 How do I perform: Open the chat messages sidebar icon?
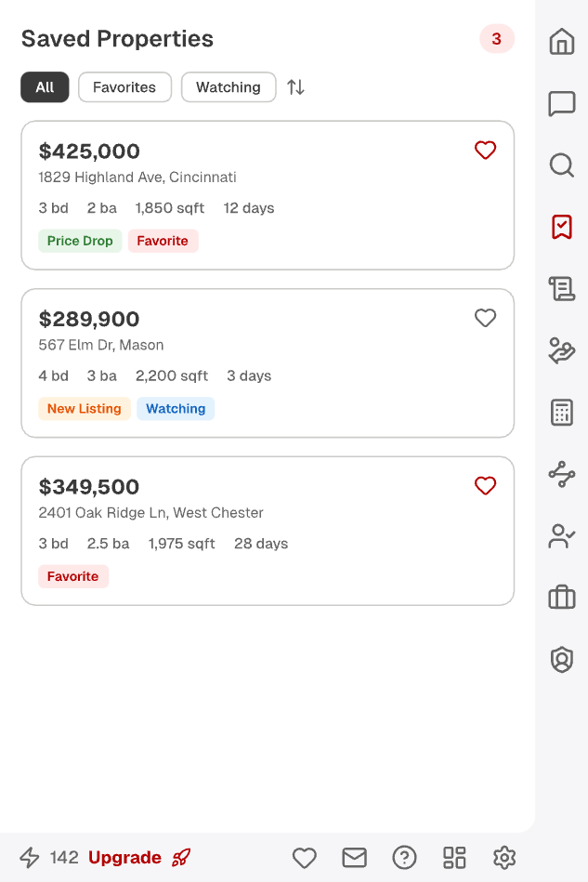[x=562, y=104]
